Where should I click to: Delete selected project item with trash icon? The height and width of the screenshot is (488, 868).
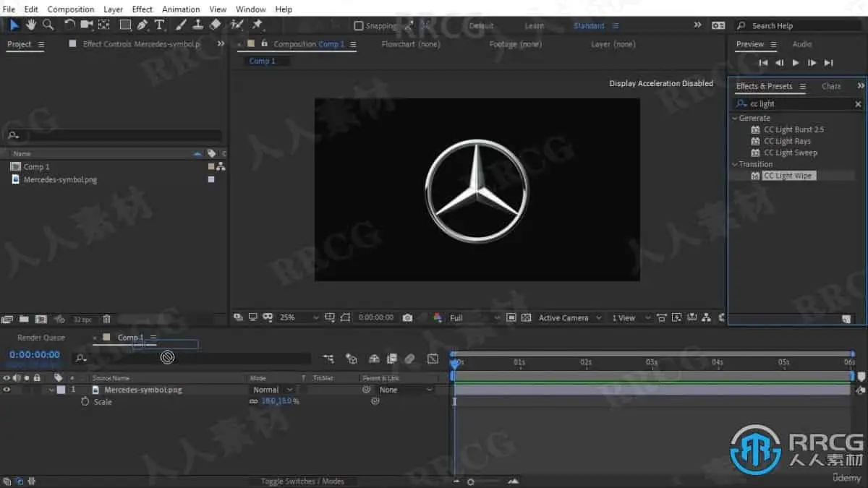(x=106, y=319)
